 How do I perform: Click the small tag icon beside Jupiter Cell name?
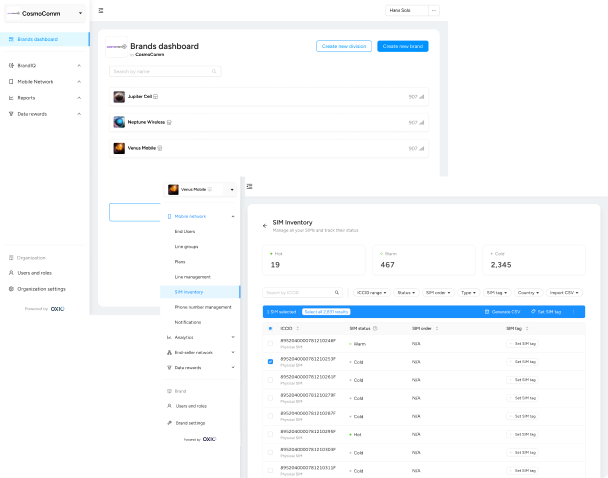point(155,97)
